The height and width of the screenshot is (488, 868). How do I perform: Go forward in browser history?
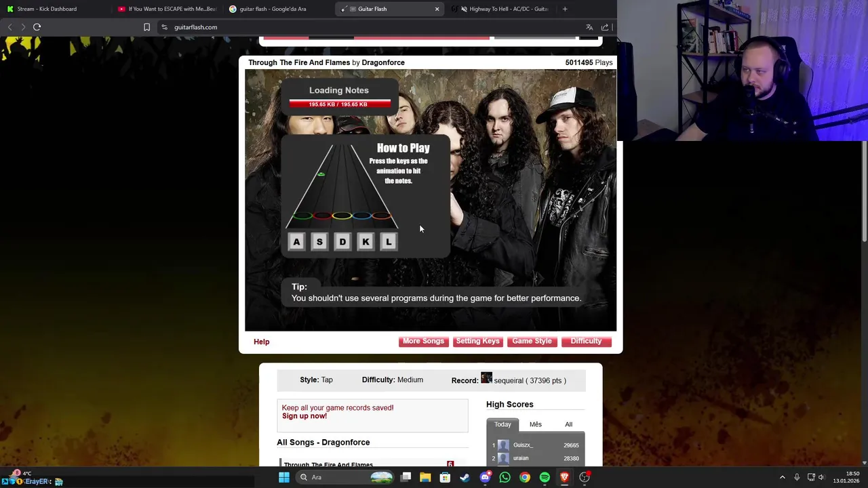tap(23, 27)
